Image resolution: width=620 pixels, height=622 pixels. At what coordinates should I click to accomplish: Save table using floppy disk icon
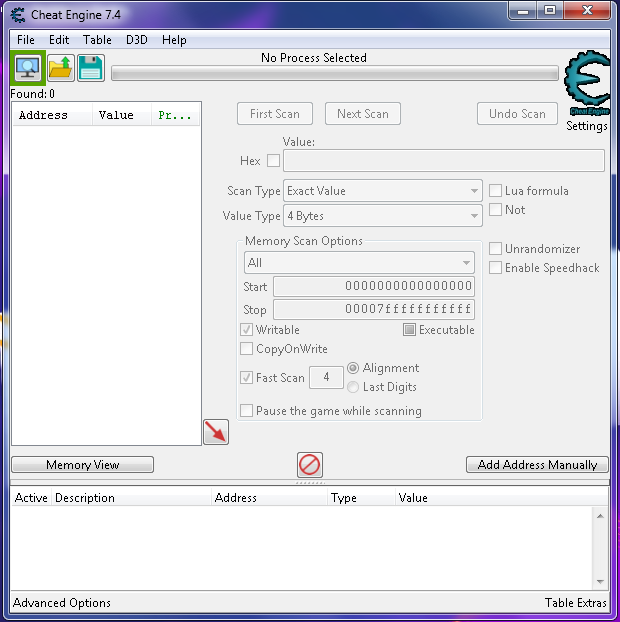pyautogui.click(x=91, y=68)
